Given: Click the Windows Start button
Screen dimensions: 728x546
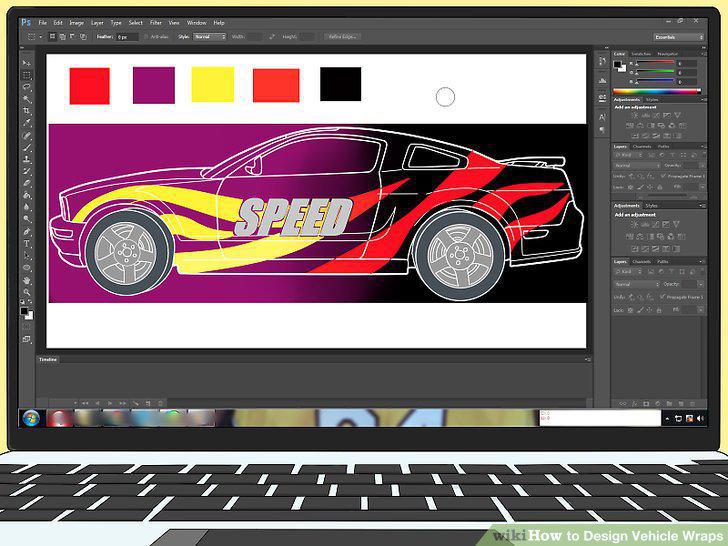Looking at the screenshot, I should point(31,418).
